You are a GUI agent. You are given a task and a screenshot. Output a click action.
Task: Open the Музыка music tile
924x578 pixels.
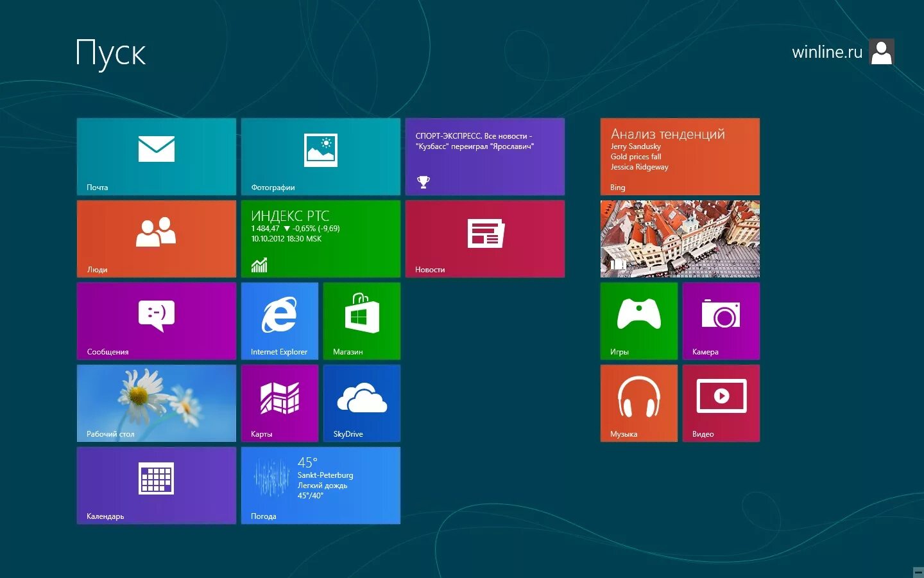point(639,403)
